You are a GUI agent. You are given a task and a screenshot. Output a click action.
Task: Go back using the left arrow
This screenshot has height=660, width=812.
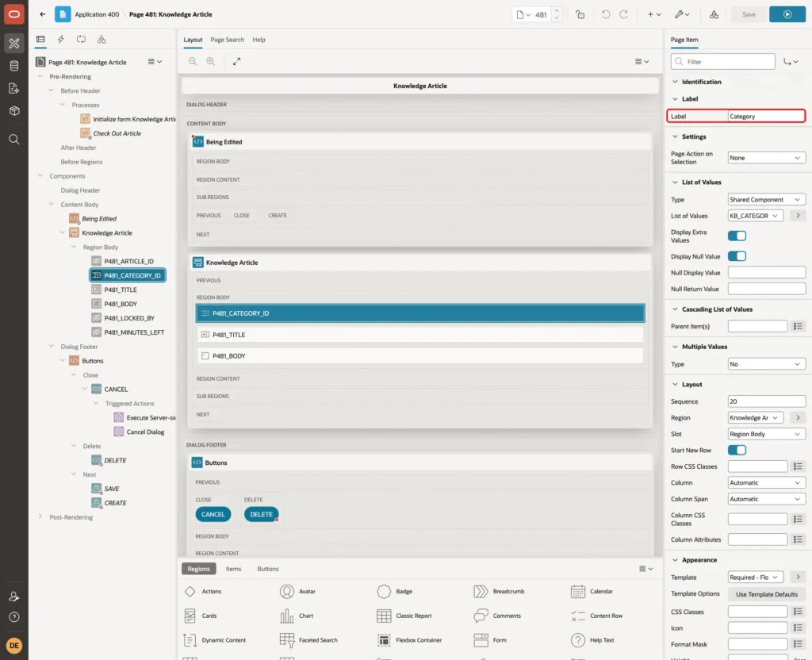43,14
